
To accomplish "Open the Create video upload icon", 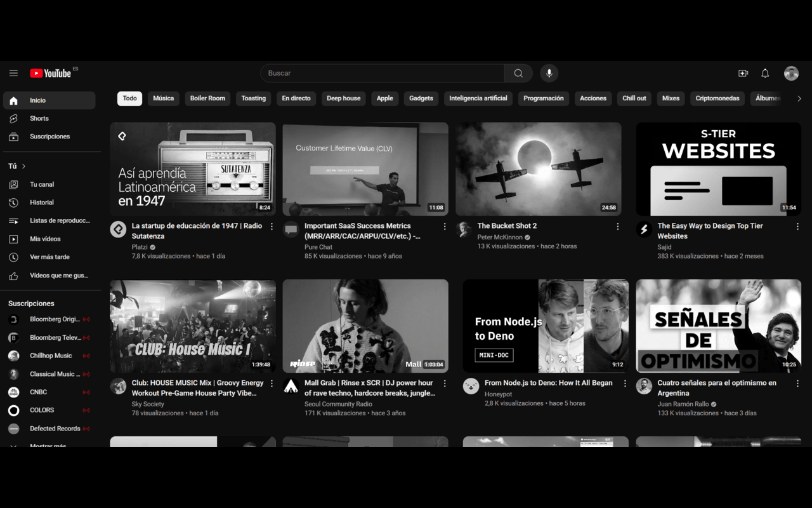I will click(743, 73).
